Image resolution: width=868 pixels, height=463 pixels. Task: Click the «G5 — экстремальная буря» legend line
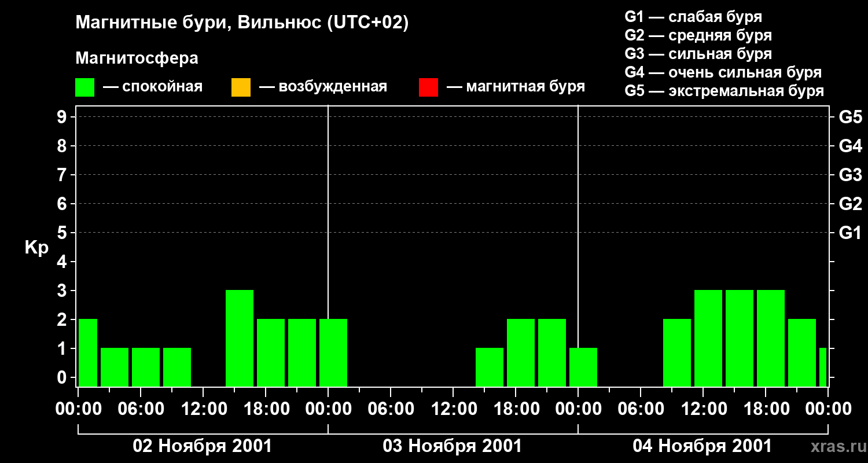pos(724,91)
